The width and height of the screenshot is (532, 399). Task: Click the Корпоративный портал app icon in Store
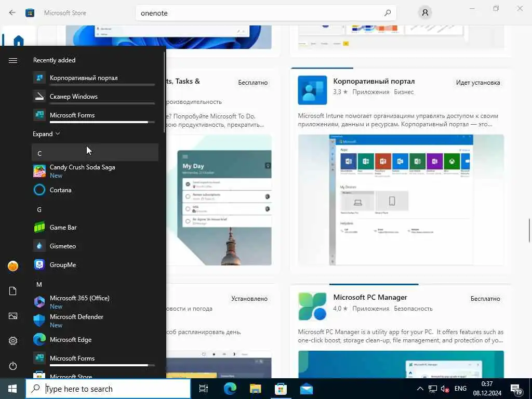[x=312, y=90]
